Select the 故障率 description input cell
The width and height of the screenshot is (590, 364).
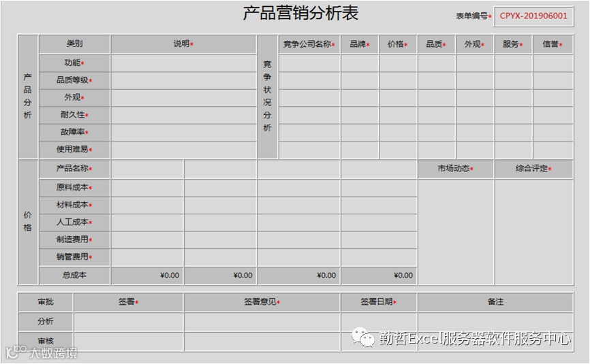tap(184, 132)
